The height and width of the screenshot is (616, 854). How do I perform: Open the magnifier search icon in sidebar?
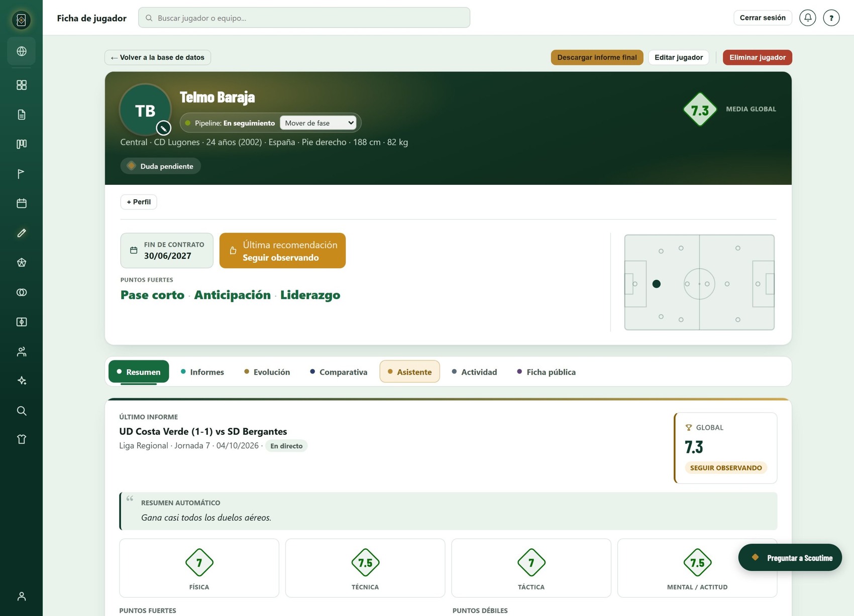click(x=21, y=411)
